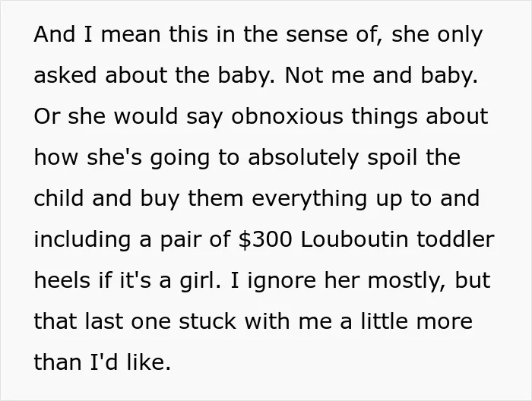Click the phrase "I'd like." at the end

click(x=130, y=362)
